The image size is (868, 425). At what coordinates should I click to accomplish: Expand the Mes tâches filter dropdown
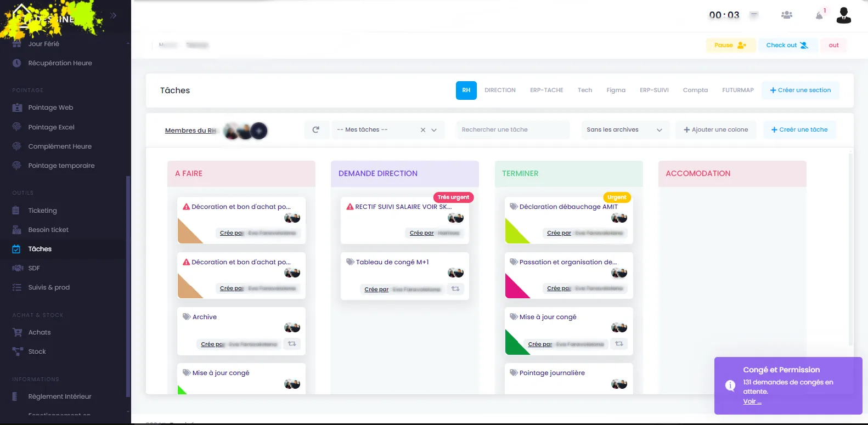(x=434, y=130)
